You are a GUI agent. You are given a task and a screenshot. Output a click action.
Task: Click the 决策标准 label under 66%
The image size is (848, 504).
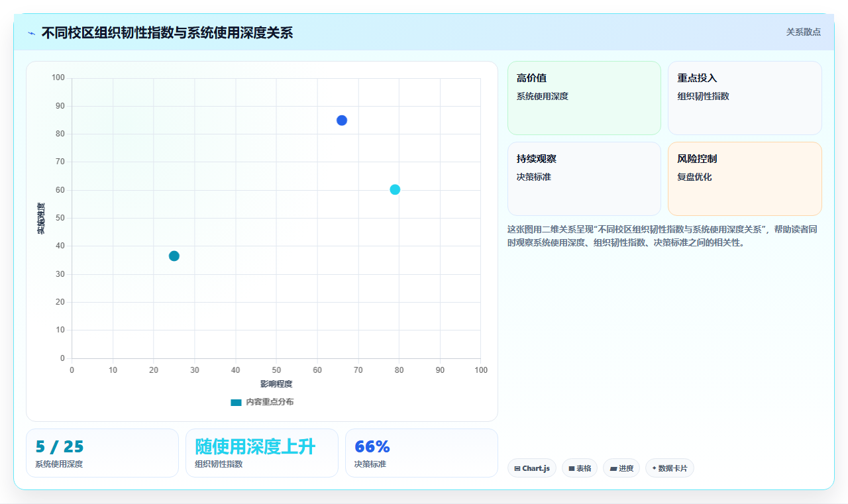click(x=370, y=464)
